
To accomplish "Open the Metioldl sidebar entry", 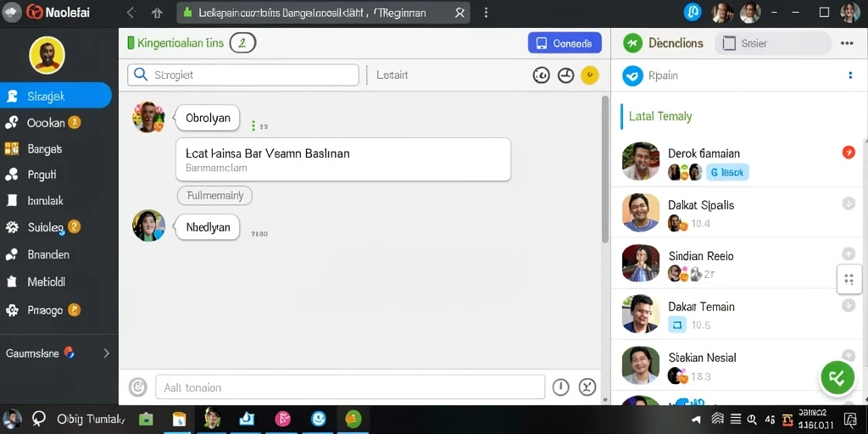I will pyautogui.click(x=46, y=281).
